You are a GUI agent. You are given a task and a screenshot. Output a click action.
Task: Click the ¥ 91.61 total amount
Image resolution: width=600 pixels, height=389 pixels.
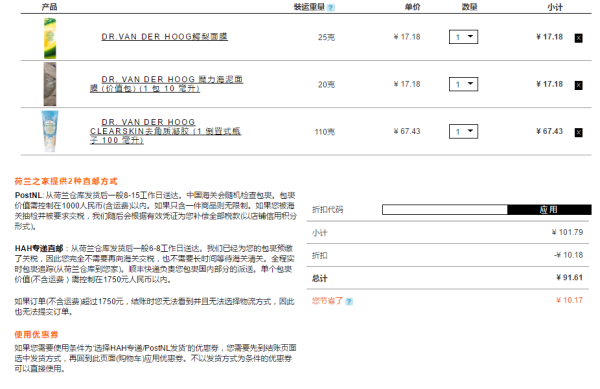tap(569, 278)
